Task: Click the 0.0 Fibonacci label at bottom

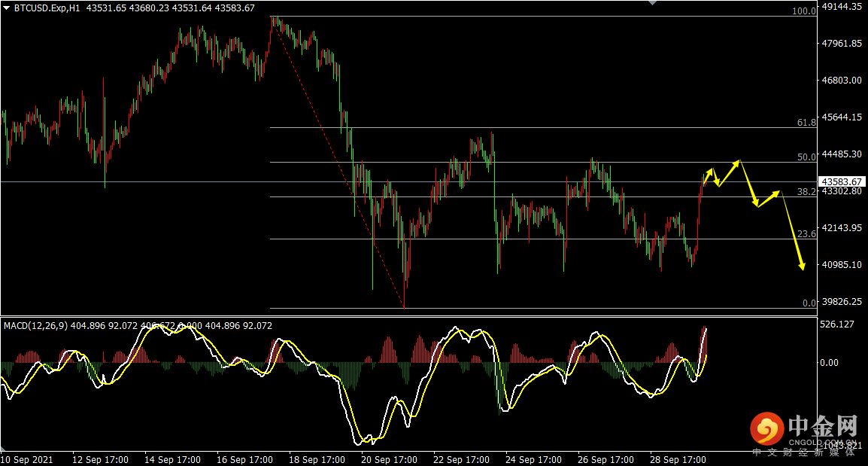Action: (809, 303)
